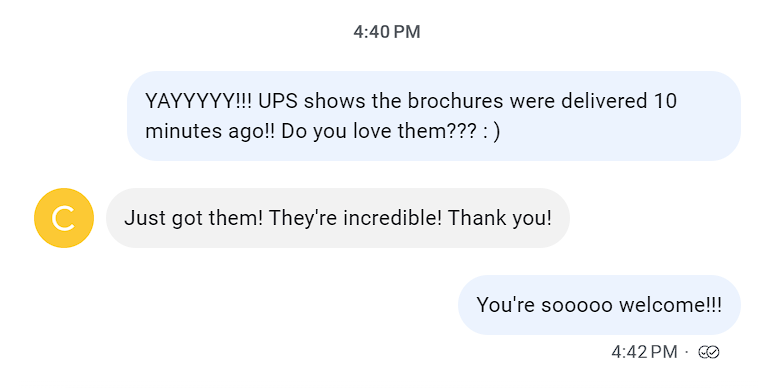Click the word "brochures" in the first message

(x=455, y=101)
